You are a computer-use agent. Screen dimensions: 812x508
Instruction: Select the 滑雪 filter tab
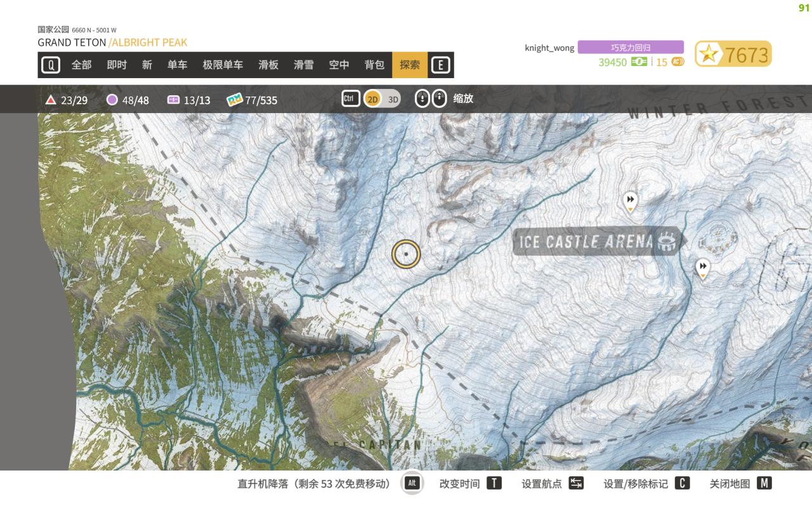point(303,65)
